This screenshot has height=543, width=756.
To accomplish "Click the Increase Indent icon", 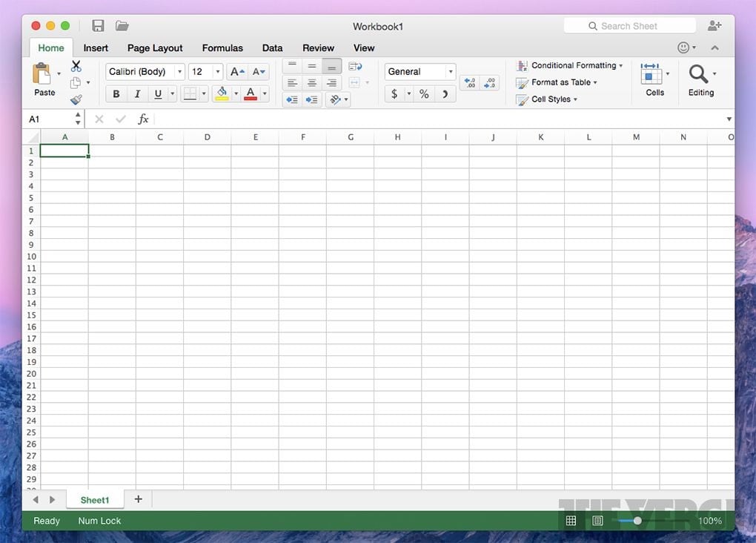I will click(x=312, y=99).
